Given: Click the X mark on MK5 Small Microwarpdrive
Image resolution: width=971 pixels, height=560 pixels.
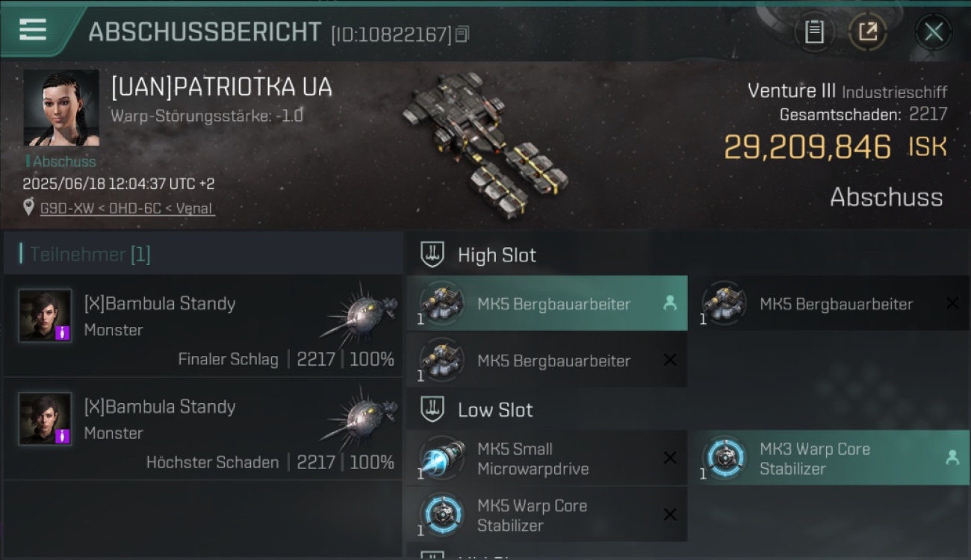Looking at the screenshot, I should click(x=670, y=458).
